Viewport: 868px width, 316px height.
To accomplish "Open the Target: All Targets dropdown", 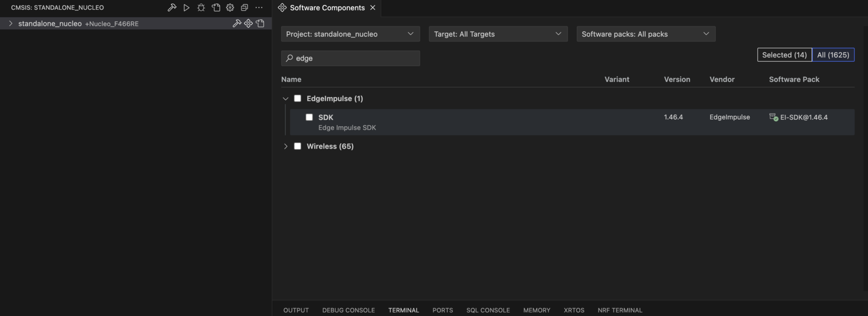I will click(498, 34).
